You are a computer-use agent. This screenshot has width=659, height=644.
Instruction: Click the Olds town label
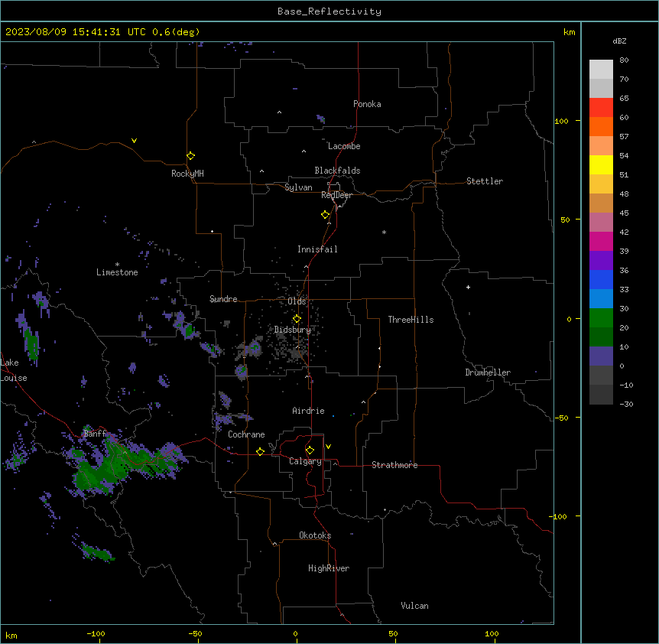point(297,301)
